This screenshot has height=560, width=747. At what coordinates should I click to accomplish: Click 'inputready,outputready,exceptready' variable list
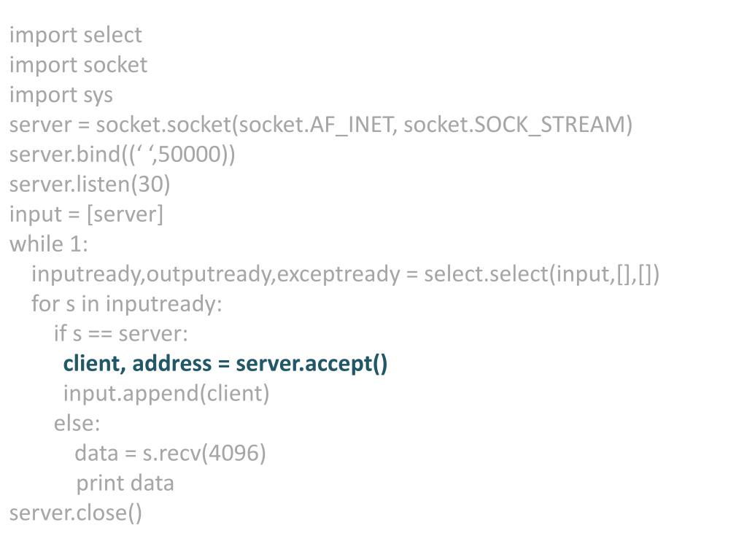click(x=215, y=274)
